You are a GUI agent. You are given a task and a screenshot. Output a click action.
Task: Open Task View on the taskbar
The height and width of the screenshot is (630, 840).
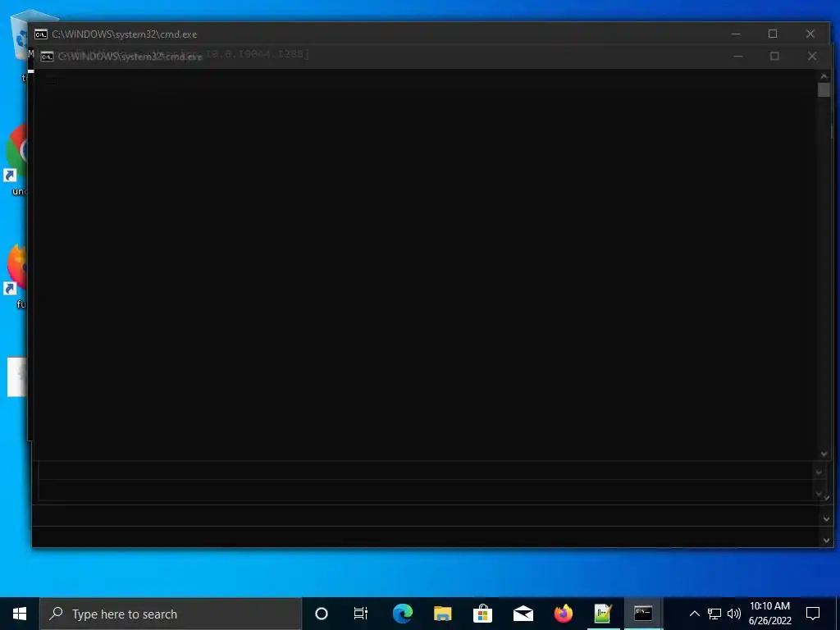[x=361, y=614]
